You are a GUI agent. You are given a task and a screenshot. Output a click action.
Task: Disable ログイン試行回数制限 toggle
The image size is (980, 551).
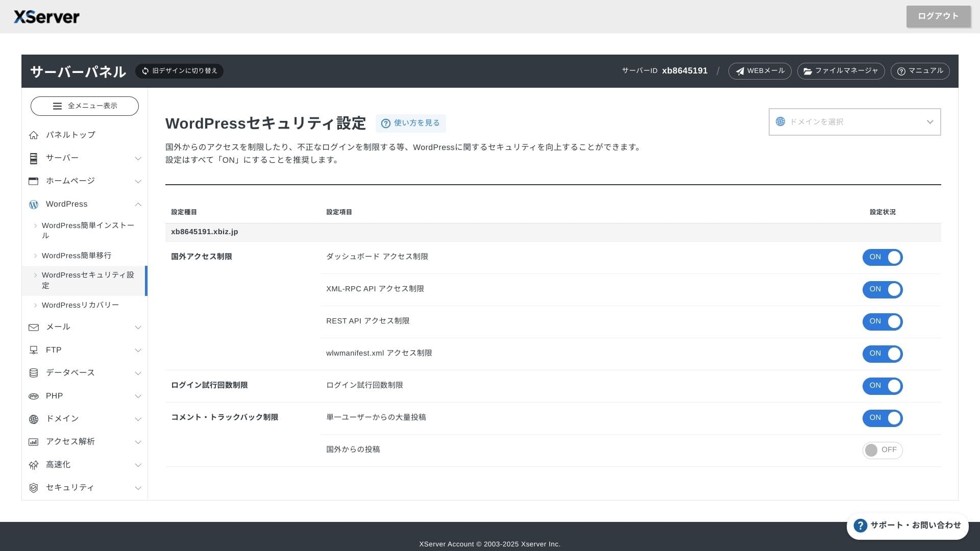click(883, 386)
